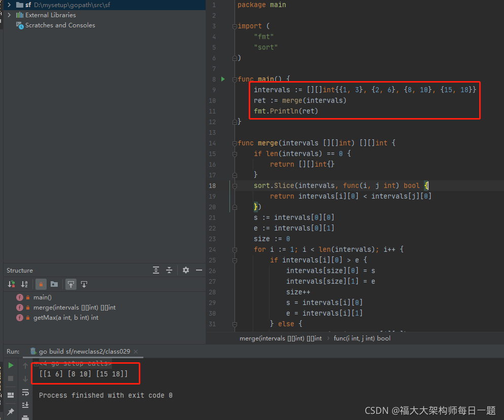The image size is (504, 420).
Task: Click "Process finished with exit code 0" output
Action: [106, 395]
